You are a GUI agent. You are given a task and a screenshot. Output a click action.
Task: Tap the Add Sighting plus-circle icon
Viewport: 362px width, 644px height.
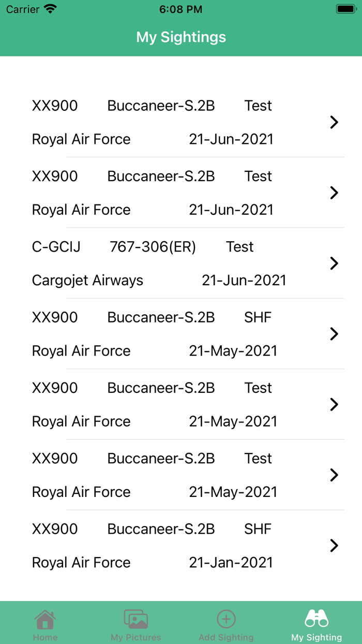tap(226, 618)
